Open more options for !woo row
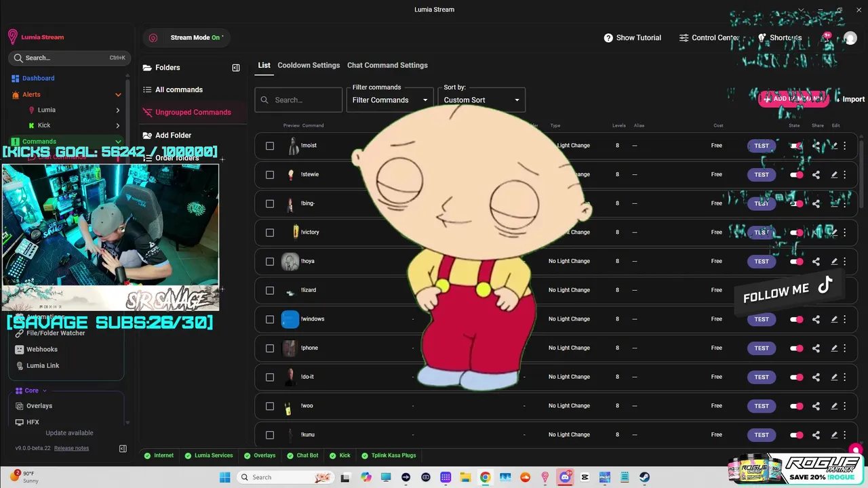 845,406
